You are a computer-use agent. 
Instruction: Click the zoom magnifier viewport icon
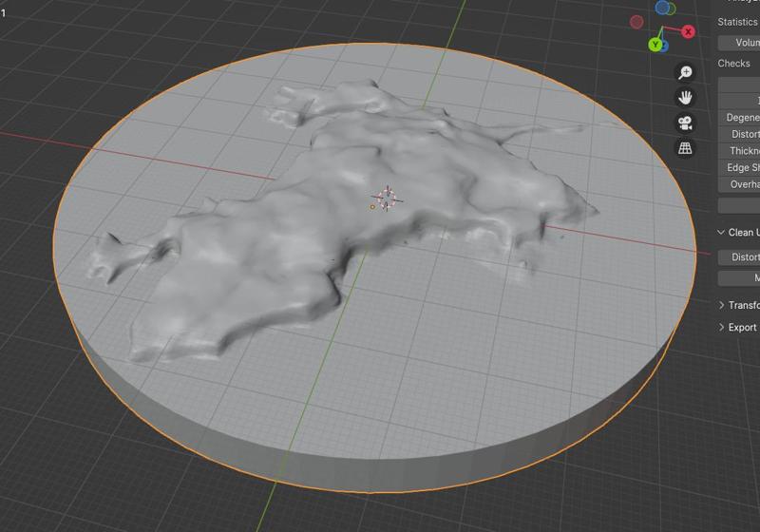pyautogui.click(x=685, y=73)
